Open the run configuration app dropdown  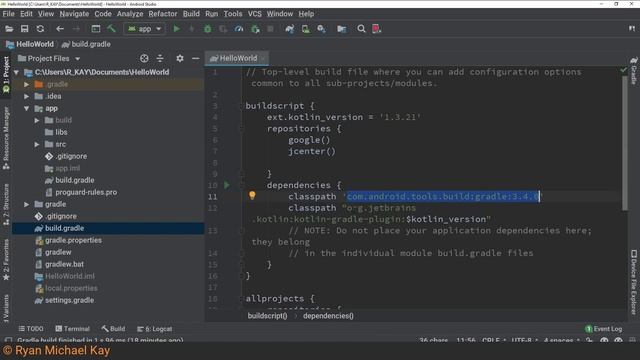pos(144,29)
